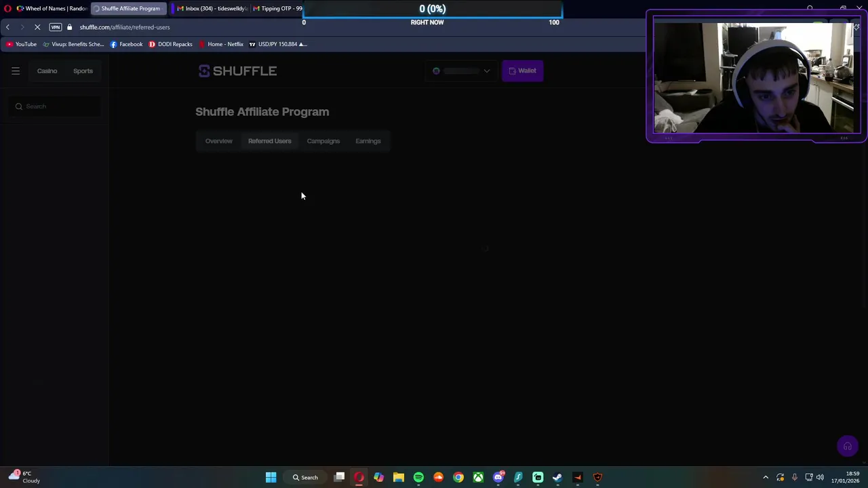Open Google Chrome from taskbar
The width and height of the screenshot is (868, 488).
458,478
